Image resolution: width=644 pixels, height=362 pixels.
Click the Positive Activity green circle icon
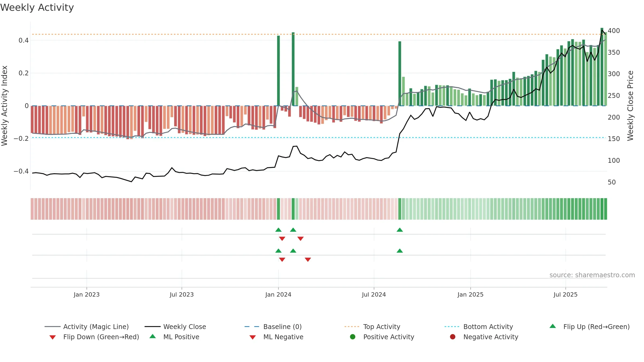coord(353,337)
